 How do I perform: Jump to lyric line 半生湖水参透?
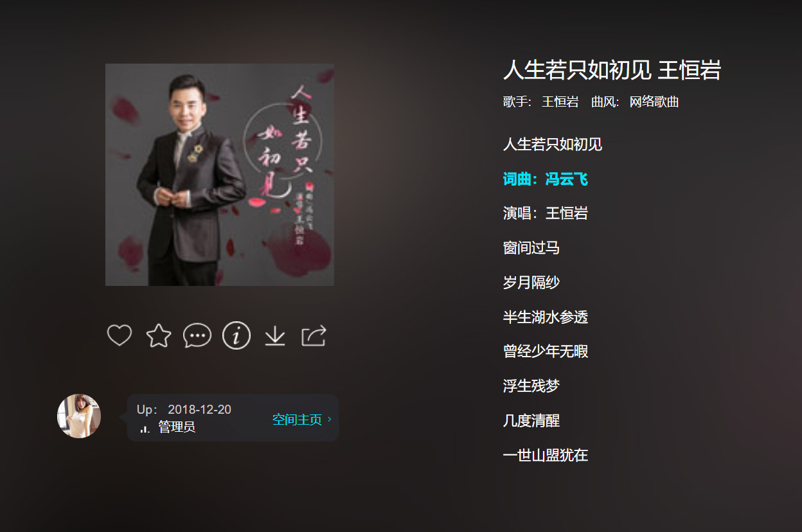(x=546, y=317)
